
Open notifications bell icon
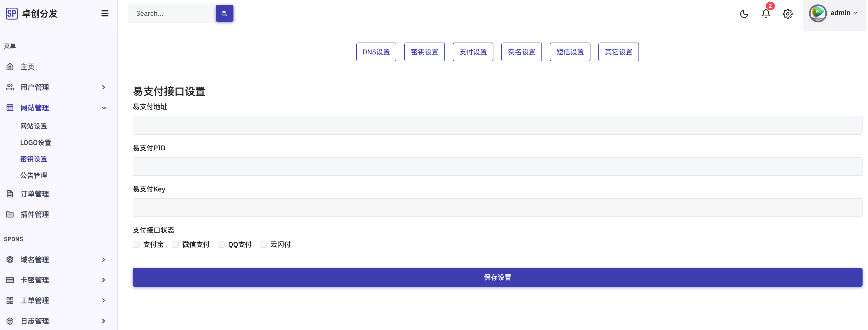[766, 14]
